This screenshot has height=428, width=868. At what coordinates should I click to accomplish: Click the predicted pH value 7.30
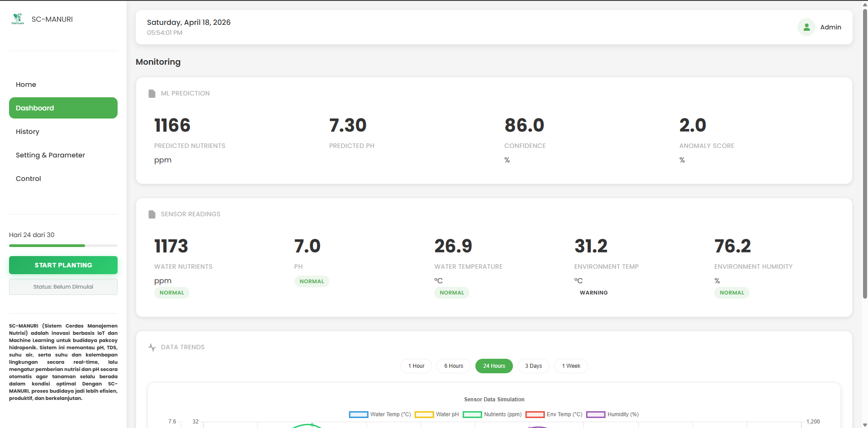coord(348,125)
